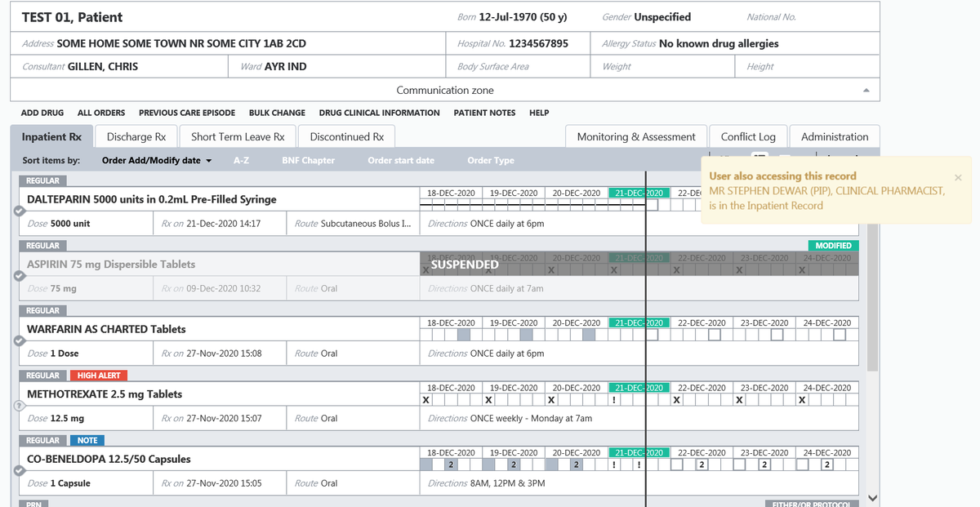Image resolution: width=980 pixels, height=507 pixels.
Task: Click the NOTE badge on Co-Beneldopa
Action: [x=87, y=440]
